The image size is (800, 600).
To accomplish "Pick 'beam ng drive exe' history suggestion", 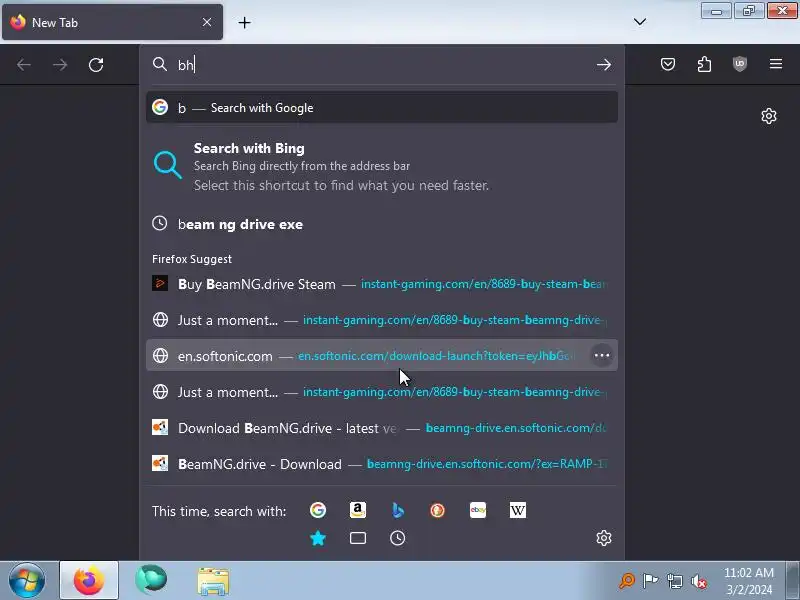I will 382,224.
